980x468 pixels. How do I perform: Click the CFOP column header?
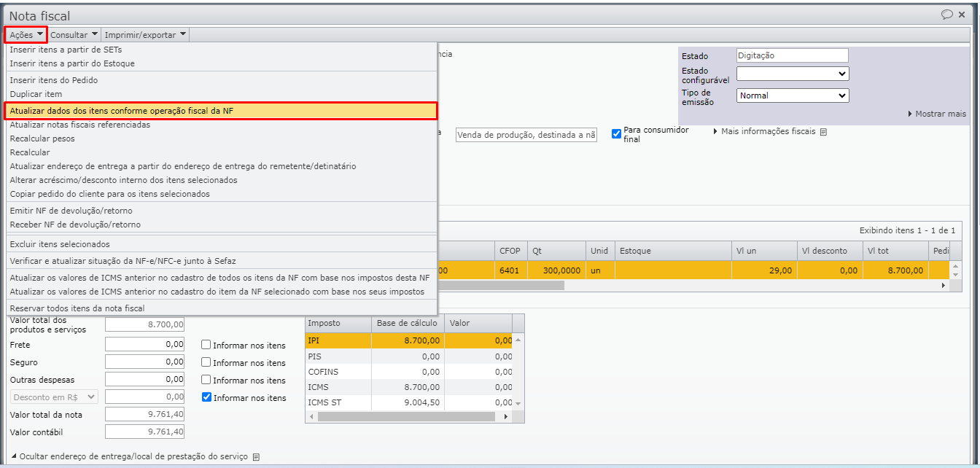click(x=510, y=251)
